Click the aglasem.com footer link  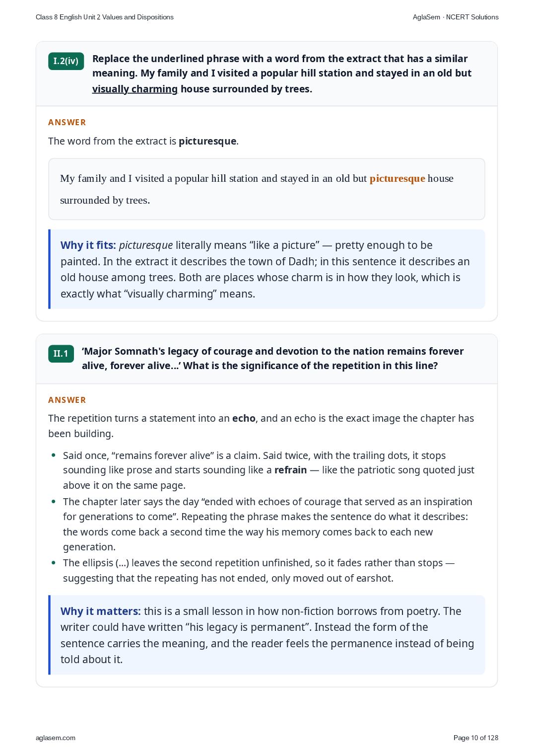point(56,738)
